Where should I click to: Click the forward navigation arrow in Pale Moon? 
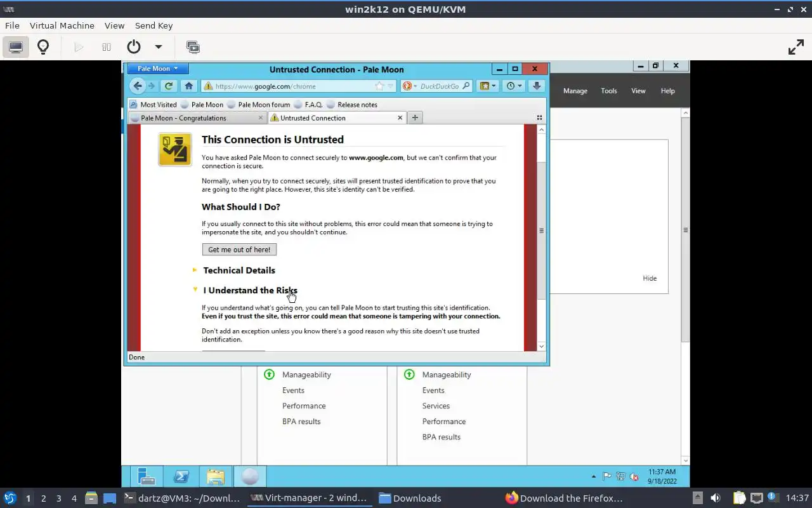[x=152, y=86]
